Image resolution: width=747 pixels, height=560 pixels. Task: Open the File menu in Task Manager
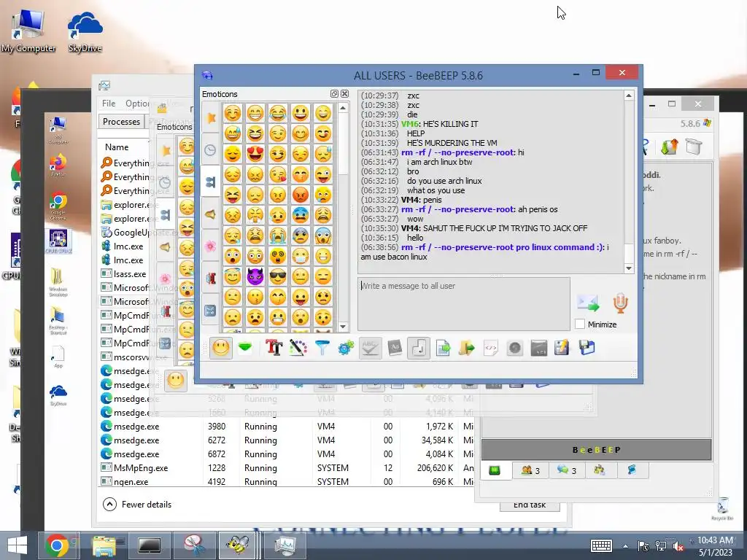[x=109, y=104]
